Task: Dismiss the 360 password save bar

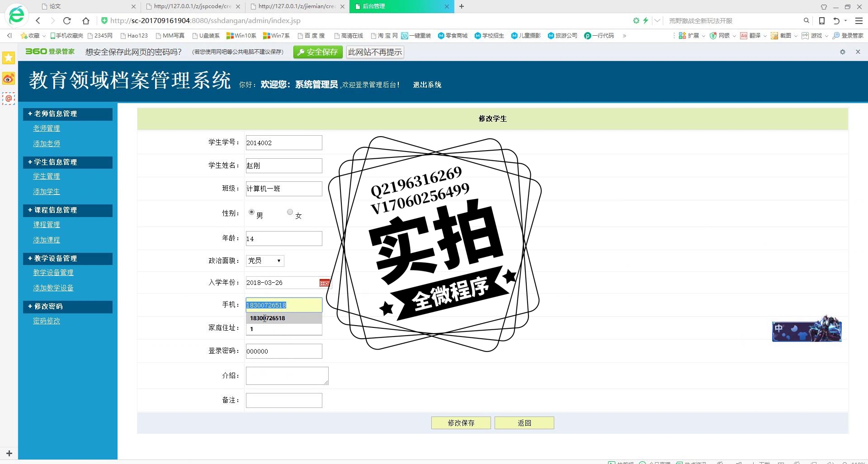Action: tap(858, 52)
